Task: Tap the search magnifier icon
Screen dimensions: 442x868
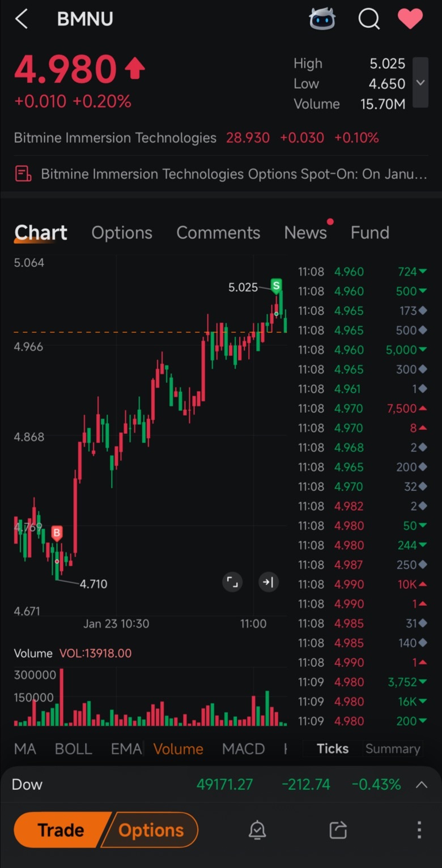Action: 369,19
